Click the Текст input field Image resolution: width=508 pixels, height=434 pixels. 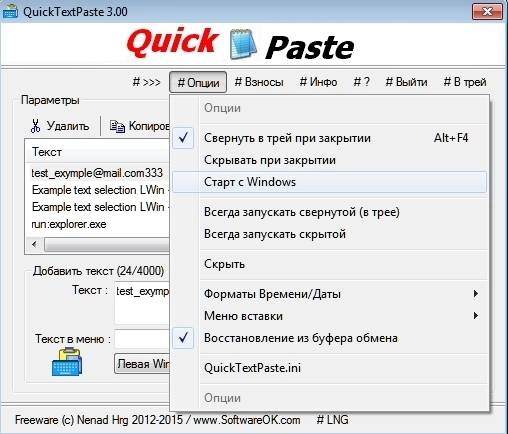(142, 303)
